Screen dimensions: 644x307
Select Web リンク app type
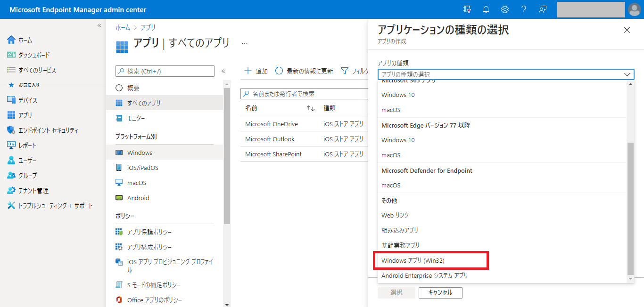click(503, 215)
